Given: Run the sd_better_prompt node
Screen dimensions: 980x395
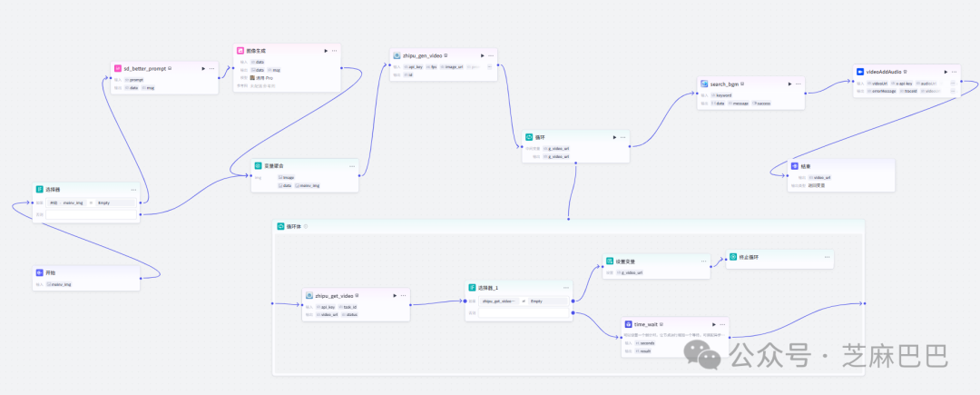Looking at the screenshot, I should (x=203, y=69).
